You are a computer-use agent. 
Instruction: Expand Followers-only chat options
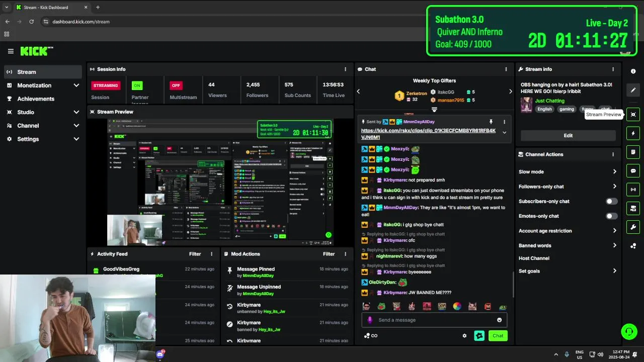tap(614, 187)
